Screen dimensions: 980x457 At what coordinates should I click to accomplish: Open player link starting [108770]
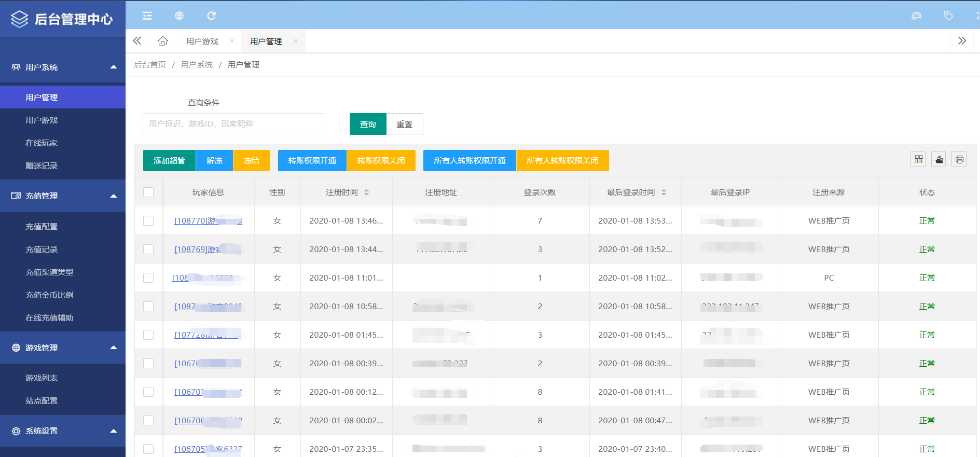208,221
